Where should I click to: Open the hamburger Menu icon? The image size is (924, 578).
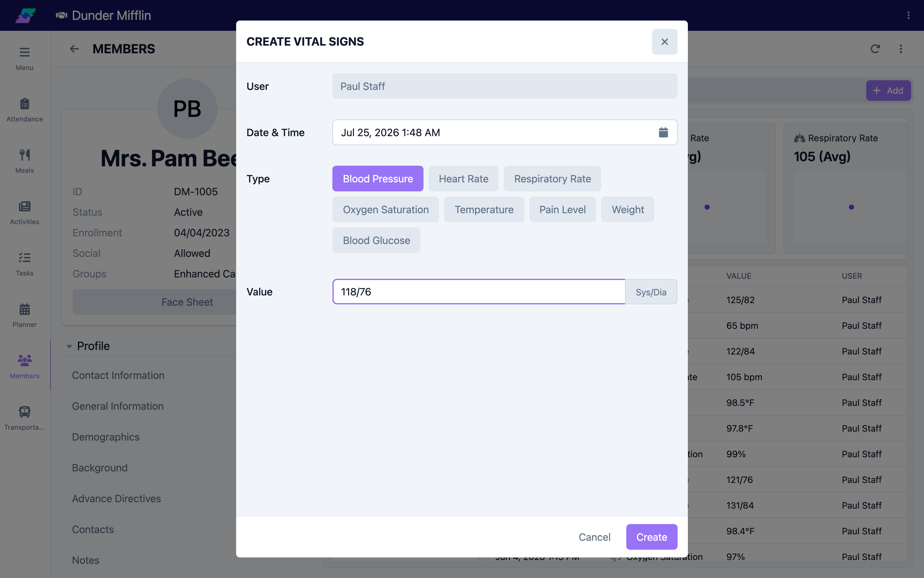click(x=24, y=52)
